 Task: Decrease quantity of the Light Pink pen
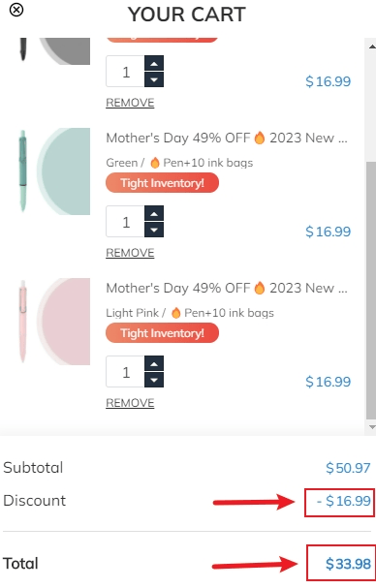(154, 380)
